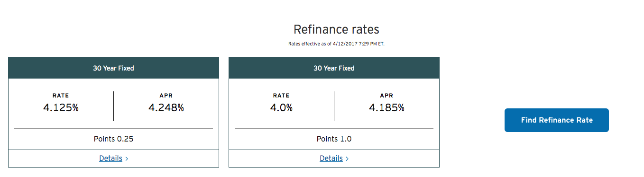644x177 pixels.
Task: Select the second 30 Year Fixed header
Action: [x=334, y=68]
